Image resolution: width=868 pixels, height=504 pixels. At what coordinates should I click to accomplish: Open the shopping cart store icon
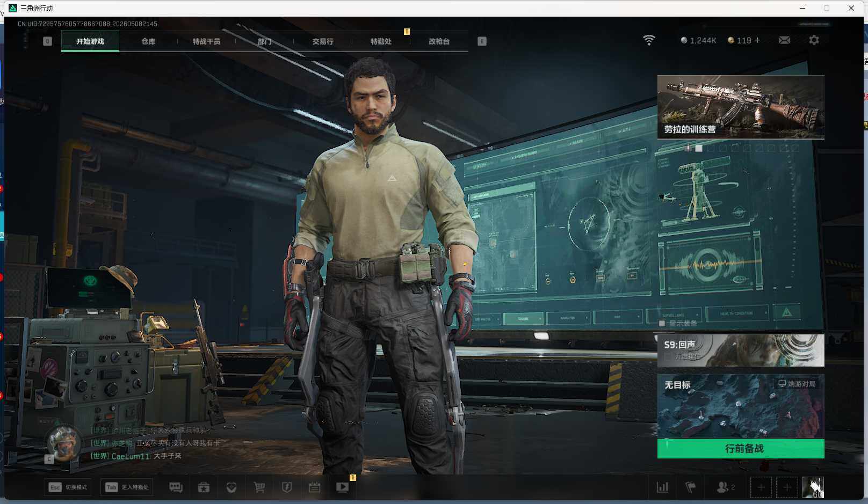pyautogui.click(x=259, y=487)
